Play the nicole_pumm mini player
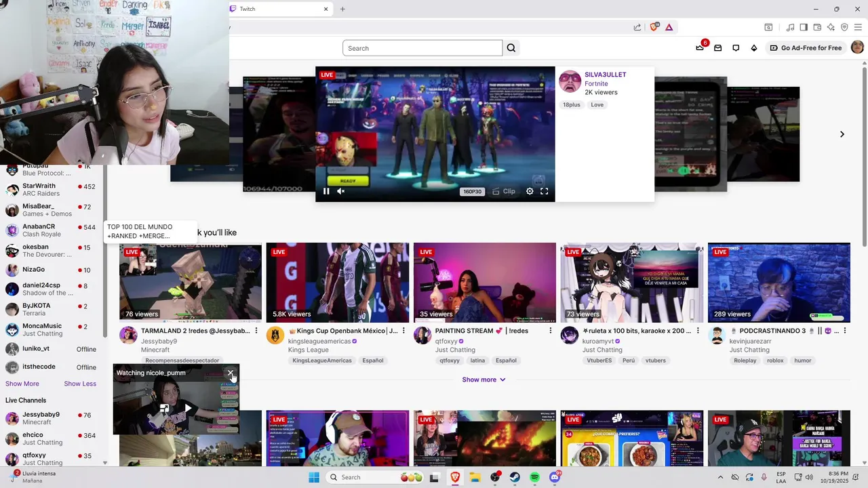Screen dimensions: 868x488 coord(189,408)
